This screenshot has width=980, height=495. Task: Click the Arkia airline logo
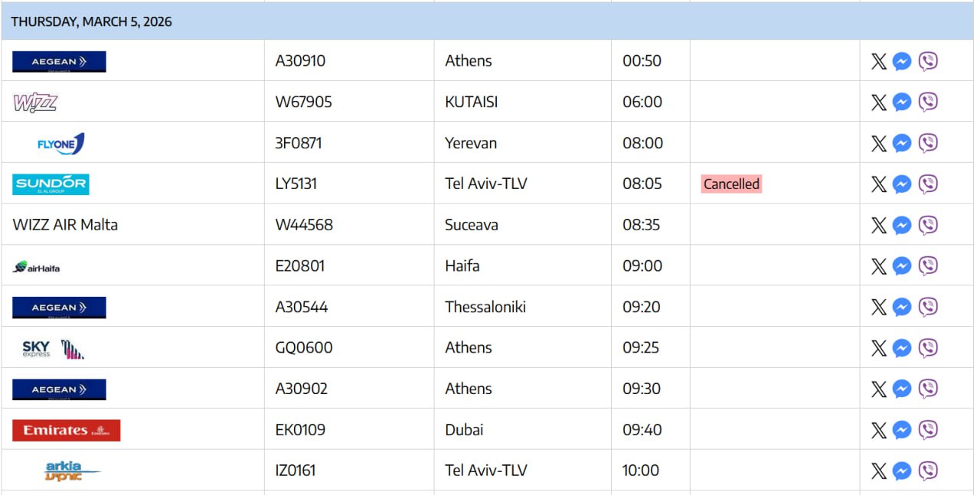72,471
